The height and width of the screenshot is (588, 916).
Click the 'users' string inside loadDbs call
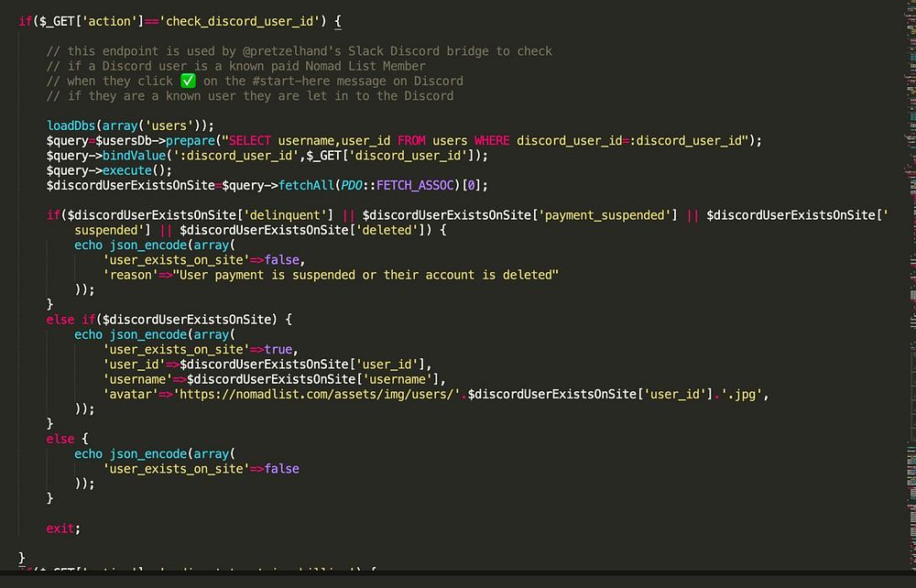tap(169, 125)
